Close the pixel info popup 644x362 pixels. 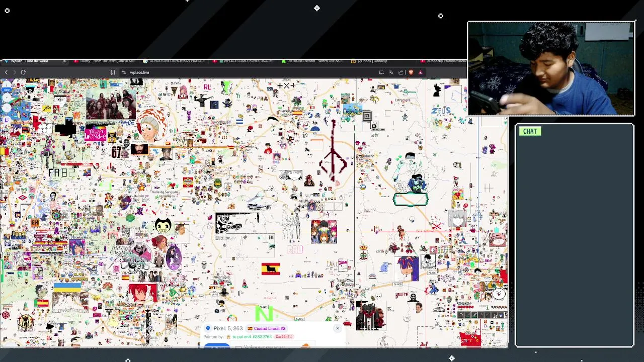click(338, 328)
